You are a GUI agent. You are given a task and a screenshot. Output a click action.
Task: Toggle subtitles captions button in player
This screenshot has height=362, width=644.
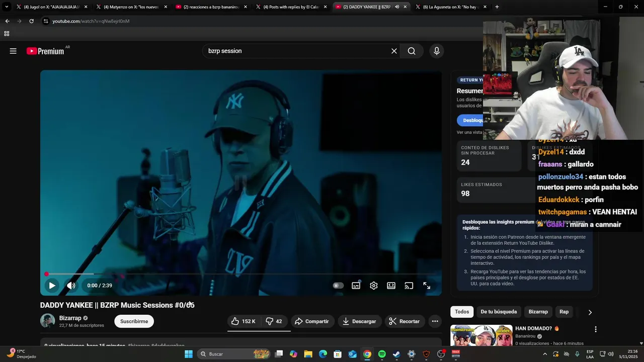coord(356,286)
